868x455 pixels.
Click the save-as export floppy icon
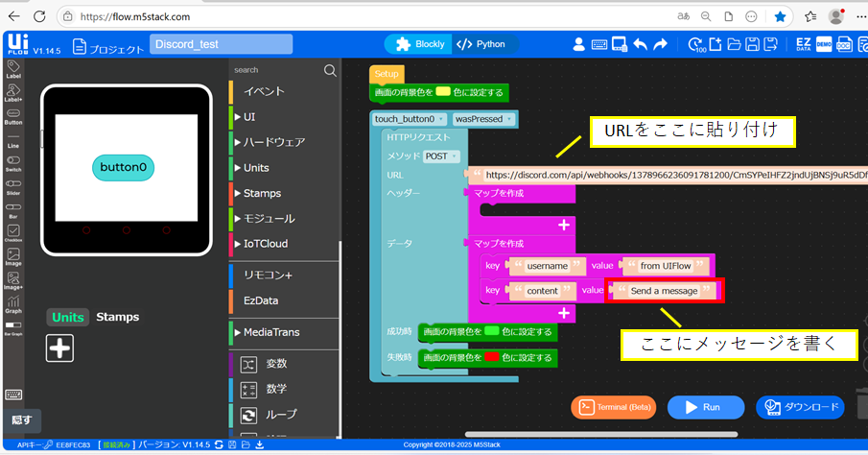[x=770, y=44]
